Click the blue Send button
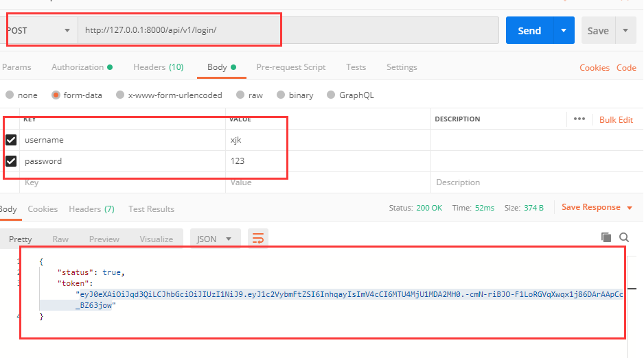 click(529, 30)
